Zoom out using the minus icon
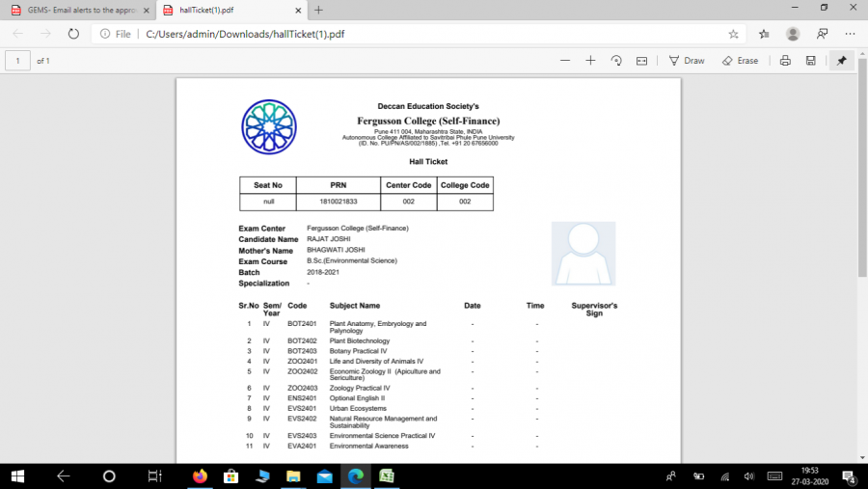 coord(564,61)
